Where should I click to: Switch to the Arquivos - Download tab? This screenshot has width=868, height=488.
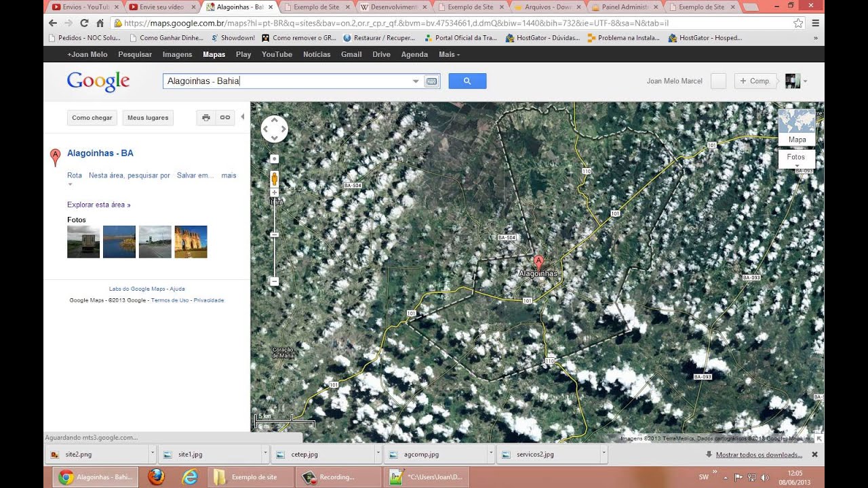(x=548, y=7)
